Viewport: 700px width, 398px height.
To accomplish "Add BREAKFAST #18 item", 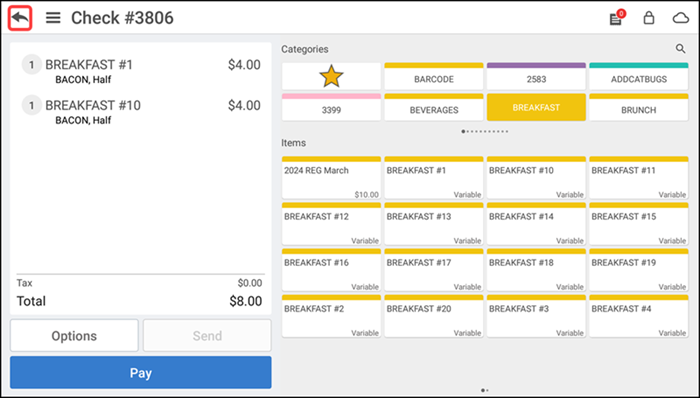I will [536, 270].
